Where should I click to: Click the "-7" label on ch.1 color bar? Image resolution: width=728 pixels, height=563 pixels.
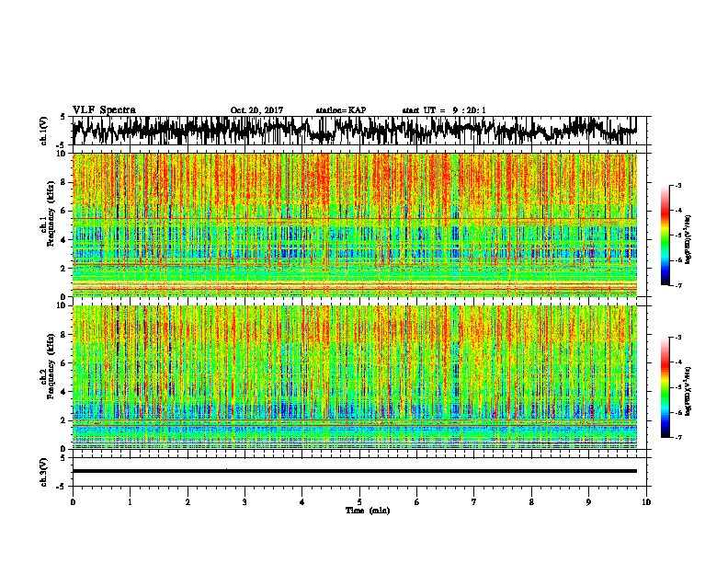point(677,285)
